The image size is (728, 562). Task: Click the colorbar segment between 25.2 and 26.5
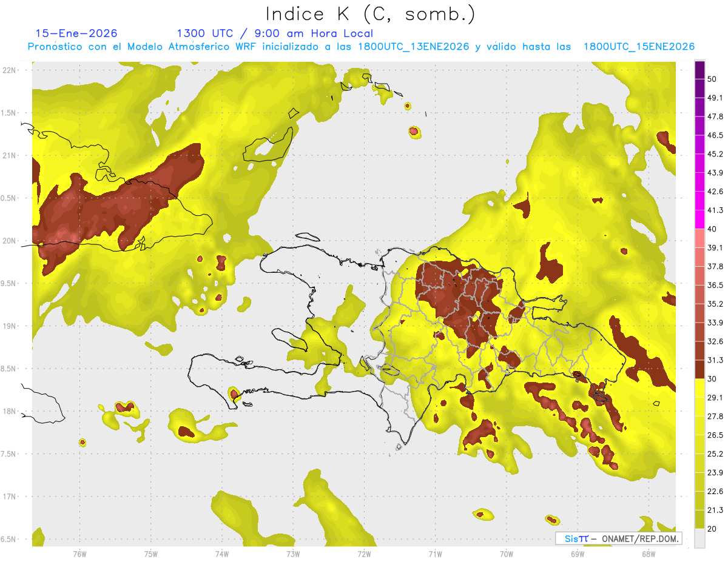click(700, 445)
